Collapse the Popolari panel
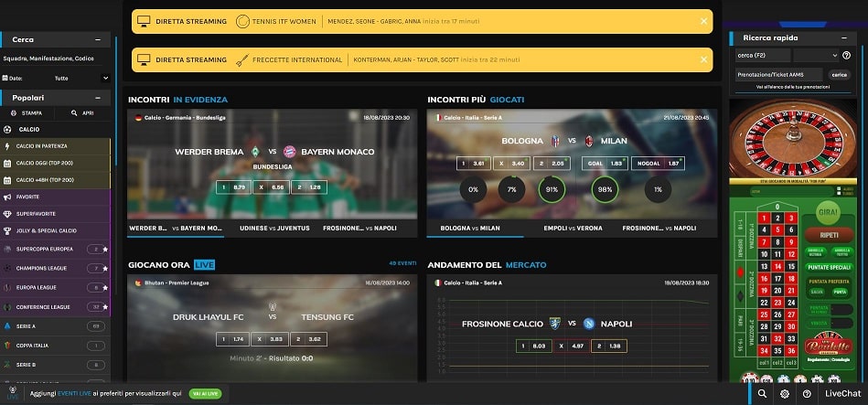 (x=98, y=98)
